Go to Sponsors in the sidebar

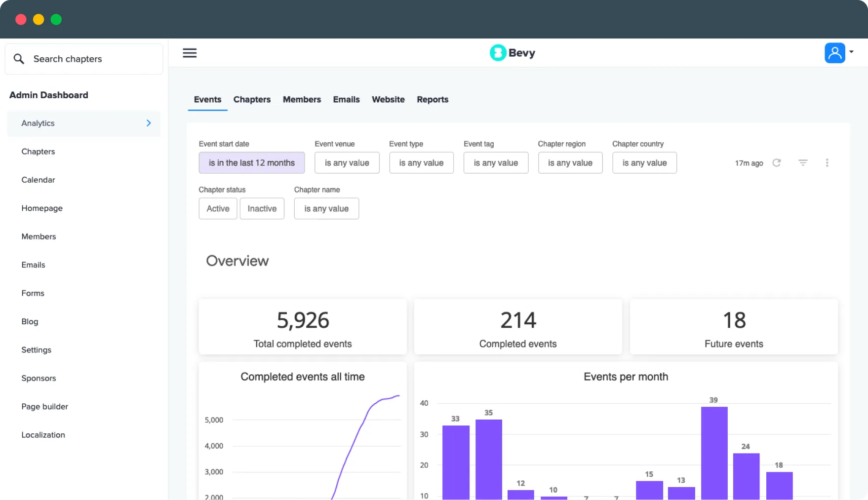point(39,379)
